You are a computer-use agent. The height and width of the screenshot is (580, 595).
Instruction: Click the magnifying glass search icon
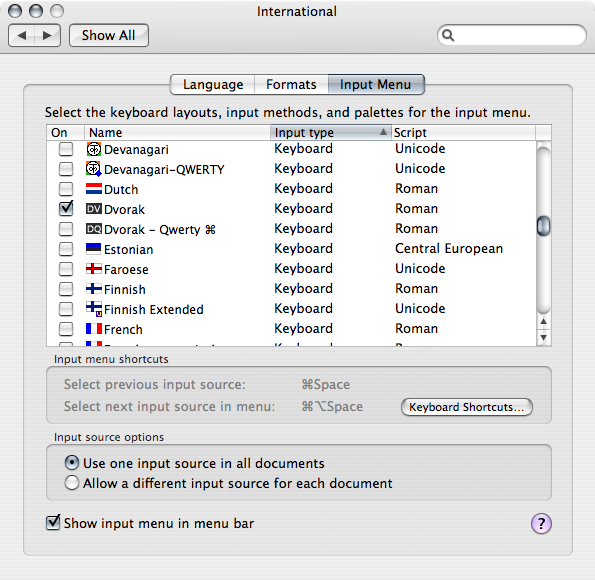pyautogui.click(x=448, y=35)
